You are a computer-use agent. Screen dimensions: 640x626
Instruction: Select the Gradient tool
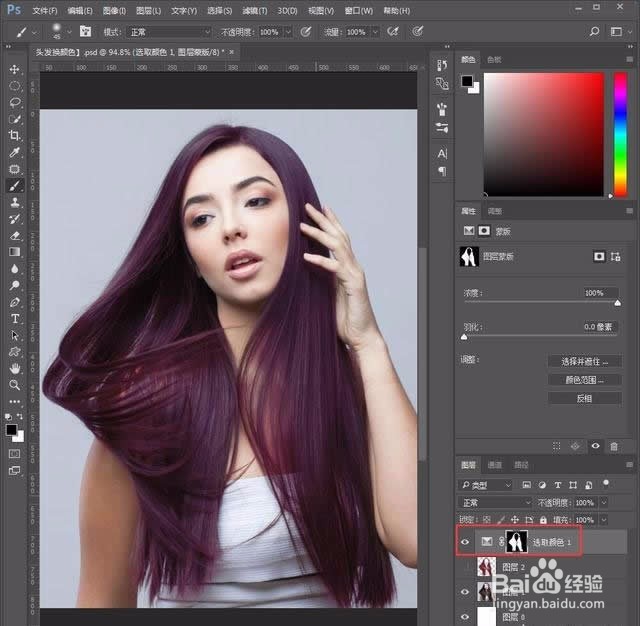[15, 252]
